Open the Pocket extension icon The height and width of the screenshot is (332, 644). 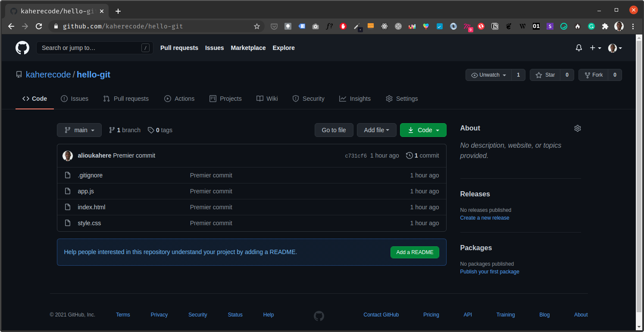pyautogui.click(x=274, y=26)
